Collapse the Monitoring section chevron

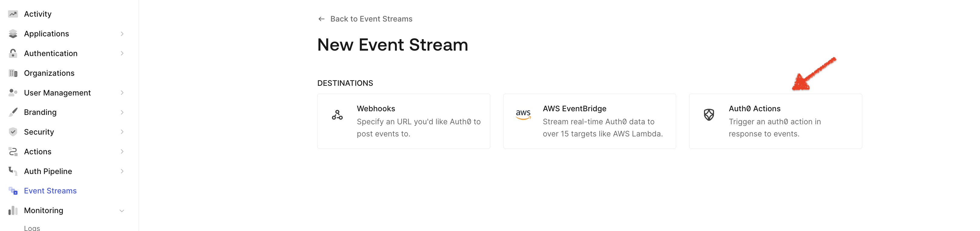[122, 211]
